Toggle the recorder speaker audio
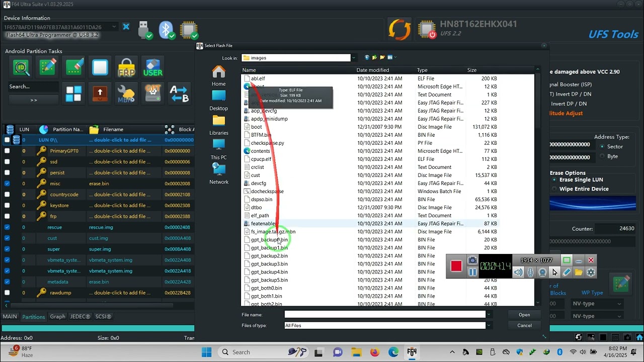Screen dimensions: 644x362 518,273
